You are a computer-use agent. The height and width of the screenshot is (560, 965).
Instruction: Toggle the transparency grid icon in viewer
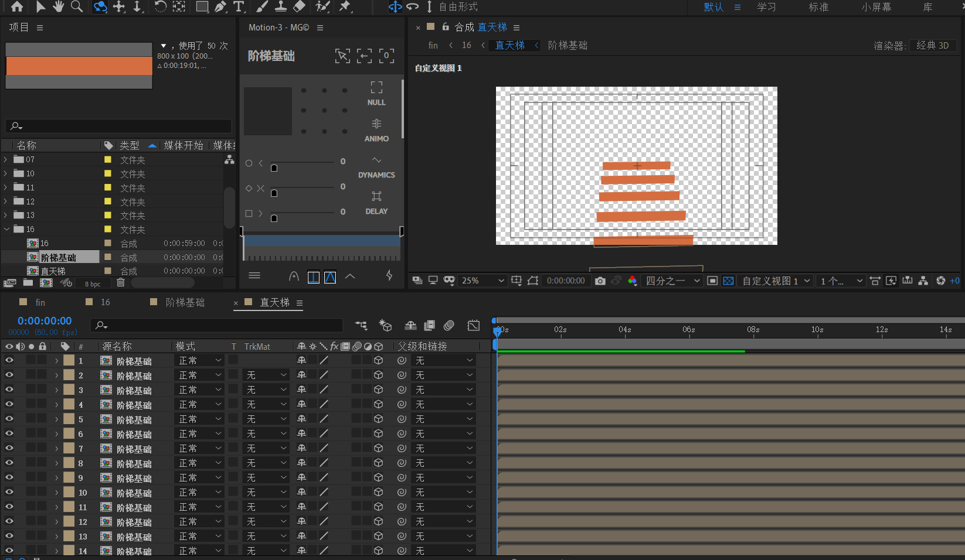(x=728, y=281)
